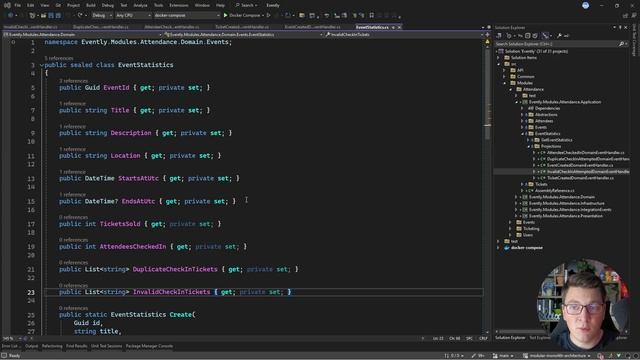Click the '3 references' CodeLens above EventId
This screenshot has width=640, height=360.
coord(73,81)
